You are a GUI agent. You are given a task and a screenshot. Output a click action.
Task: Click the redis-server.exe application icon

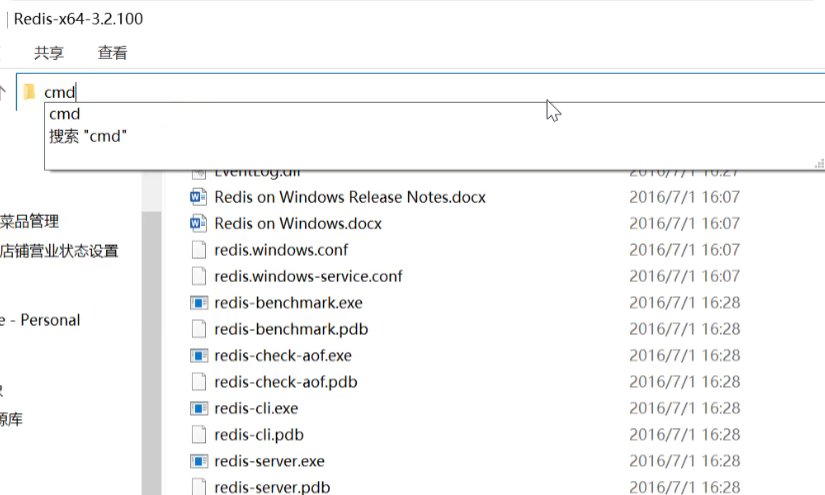pos(198,461)
